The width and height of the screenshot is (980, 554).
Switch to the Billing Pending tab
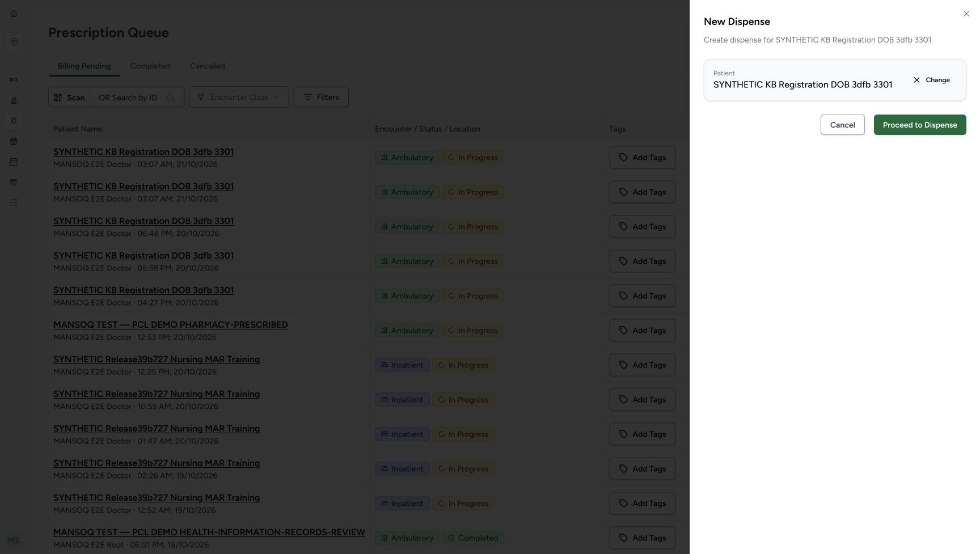pyautogui.click(x=84, y=66)
